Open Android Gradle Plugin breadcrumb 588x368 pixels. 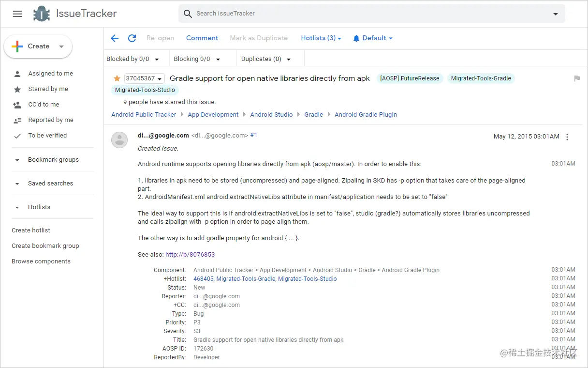pyautogui.click(x=366, y=115)
